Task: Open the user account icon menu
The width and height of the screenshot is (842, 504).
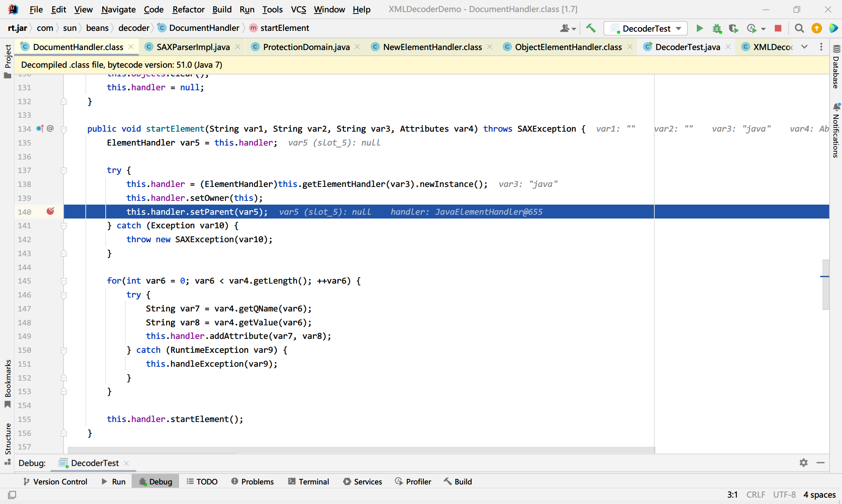Action: tap(567, 28)
